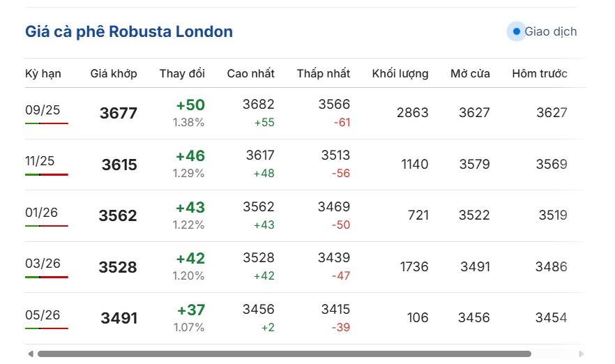Click the Giá cà phê Robusta London heading
615x364 pixels.
pyautogui.click(x=129, y=32)
